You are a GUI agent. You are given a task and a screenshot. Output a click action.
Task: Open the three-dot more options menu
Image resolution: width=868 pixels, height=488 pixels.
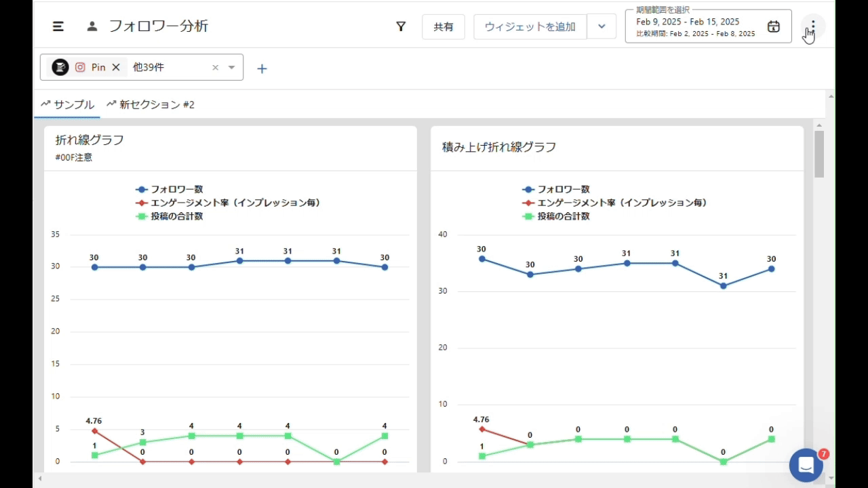click(x=813, y=26)
